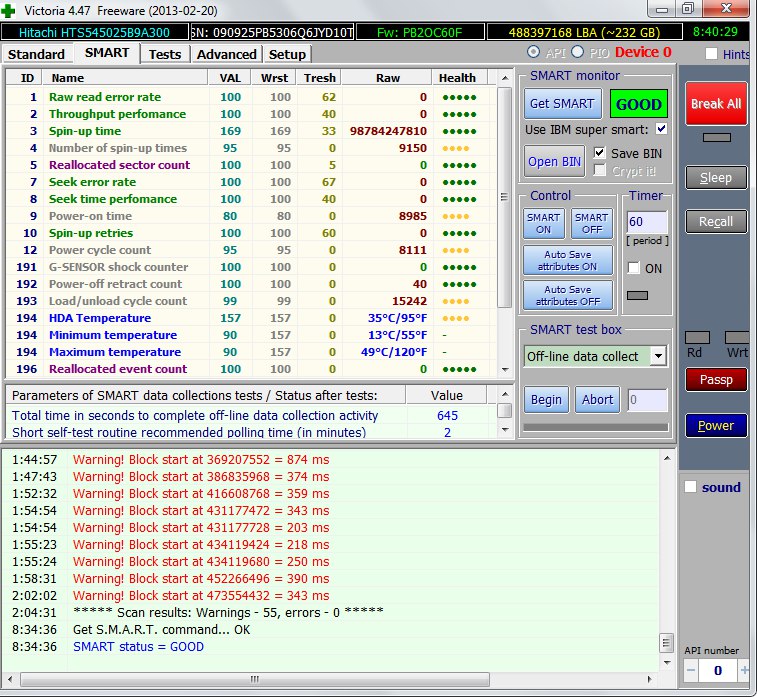The height and width of the screenshot is (697, 757).
Task: Click the SMART ON button
Action: [x=544, y=223]
